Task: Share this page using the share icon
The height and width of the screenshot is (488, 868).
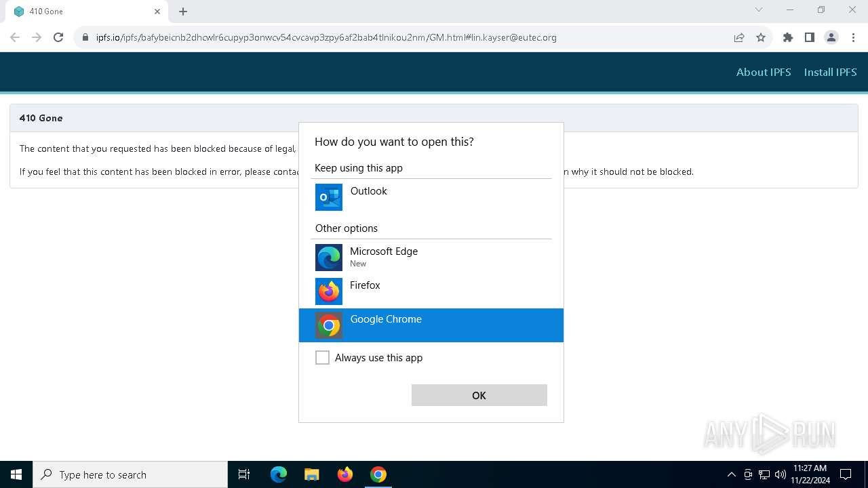Action: [x=739, y=37]
